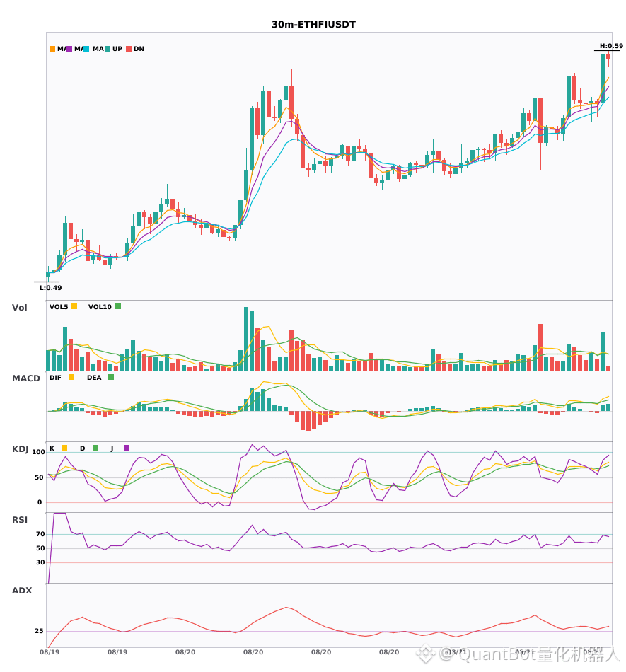The width and height of the screenshot is (626, 672).
Task: Click the ADX panel label
Action: click(22, 591)
